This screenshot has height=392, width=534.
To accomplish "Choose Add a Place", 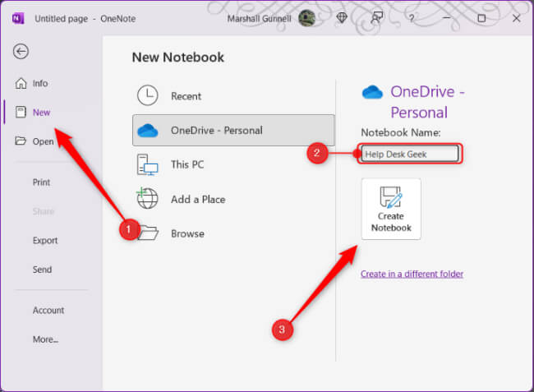I will 198,199.
